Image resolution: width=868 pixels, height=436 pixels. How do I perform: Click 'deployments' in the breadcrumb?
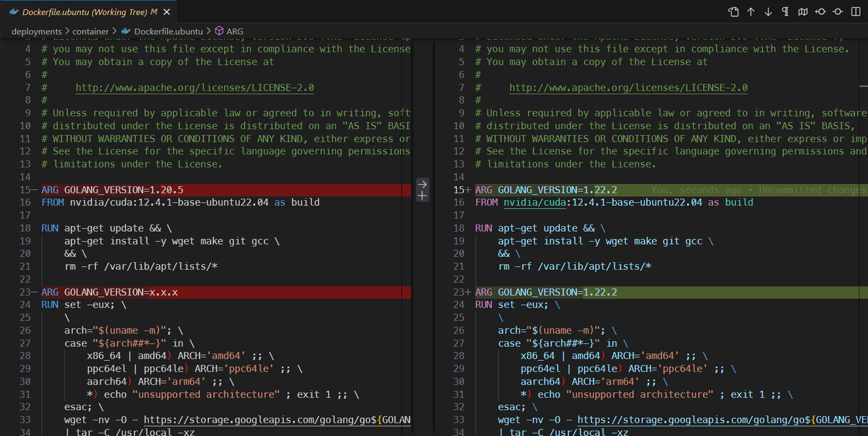tap(36, 31)
